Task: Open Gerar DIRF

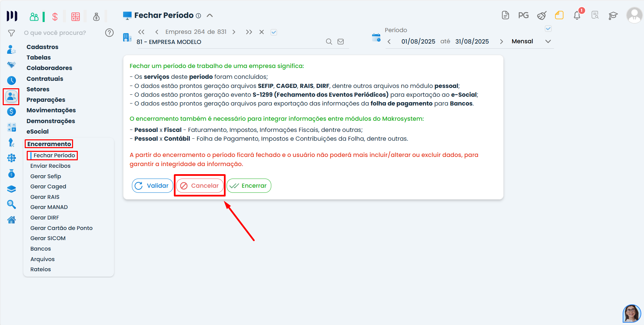Action: (45, 217)
